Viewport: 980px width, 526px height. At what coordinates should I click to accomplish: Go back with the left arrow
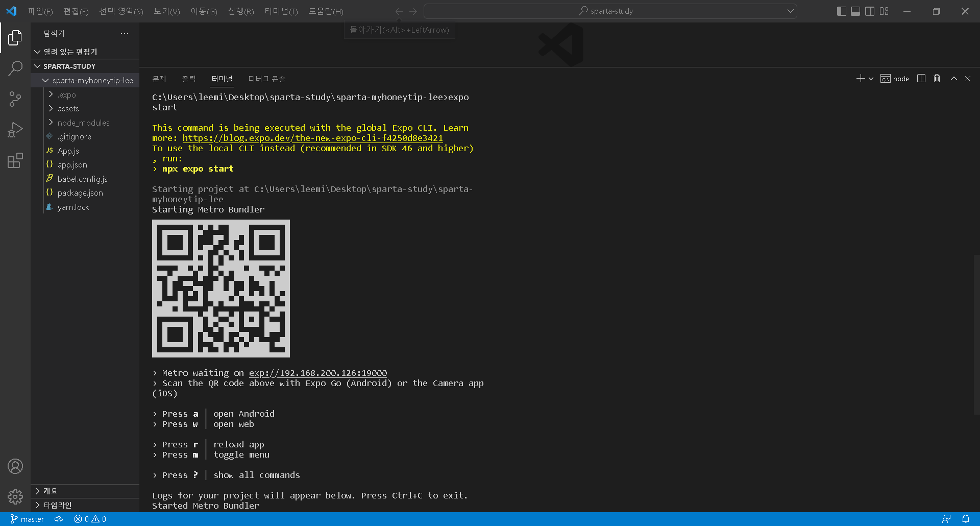pyautogui.click(x=399, y=11)
